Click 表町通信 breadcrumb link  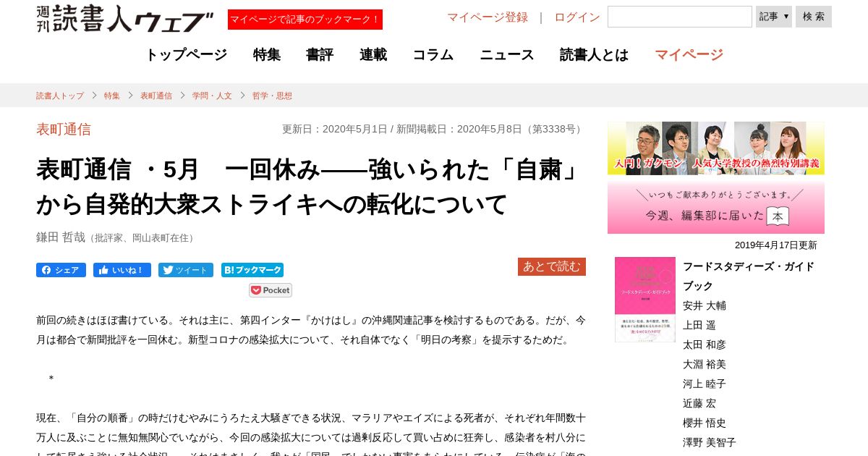pyautogui.click(x=156, y=96)
